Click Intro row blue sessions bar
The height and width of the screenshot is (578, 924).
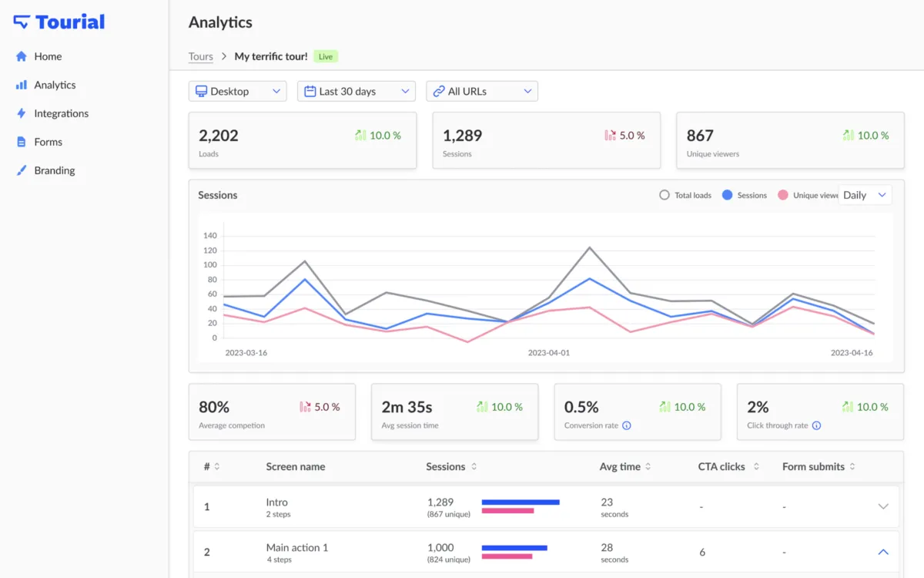pyautogui.click(x=521, y=502)
